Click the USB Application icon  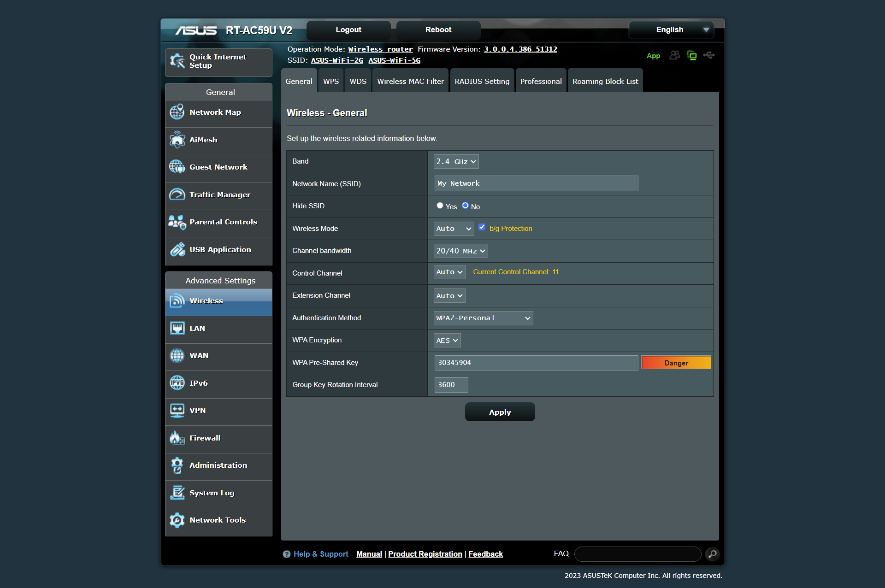177,249
